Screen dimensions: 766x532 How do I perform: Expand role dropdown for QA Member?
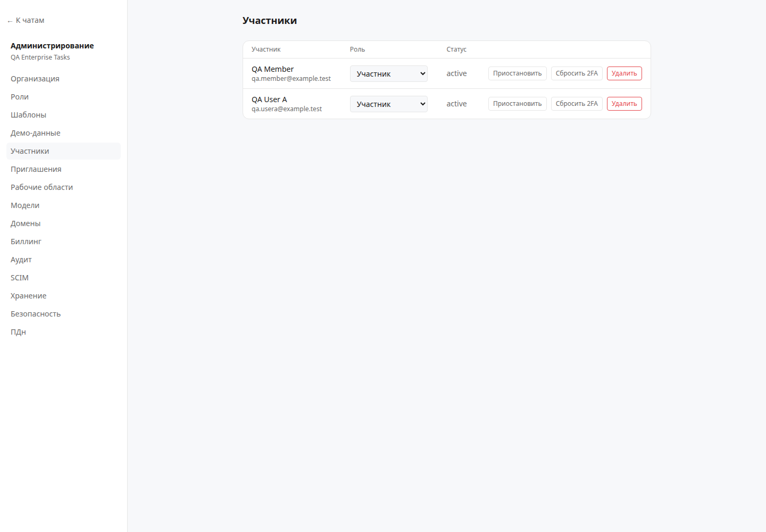pyautogui.click(x=388, y=73)
